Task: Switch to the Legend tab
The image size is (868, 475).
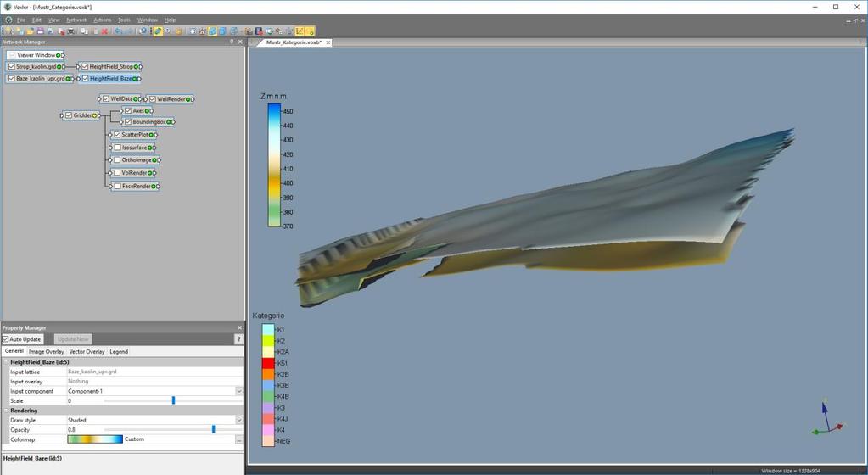Action: pos(119,351)
